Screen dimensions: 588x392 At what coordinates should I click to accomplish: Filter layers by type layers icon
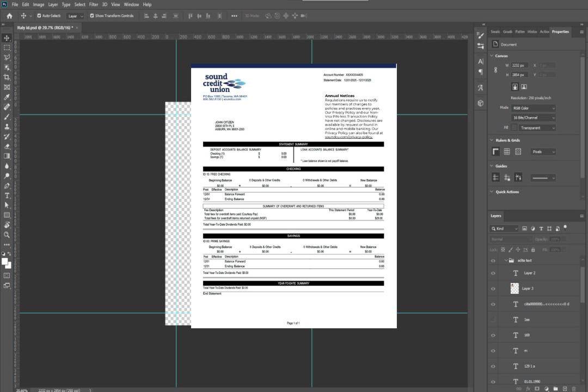pyautogui.click(x=541, y=229)
